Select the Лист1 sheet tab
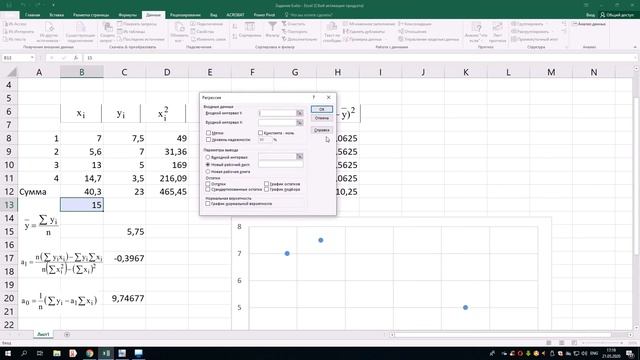Screen dimensions: 640x360 coord(43,334)
